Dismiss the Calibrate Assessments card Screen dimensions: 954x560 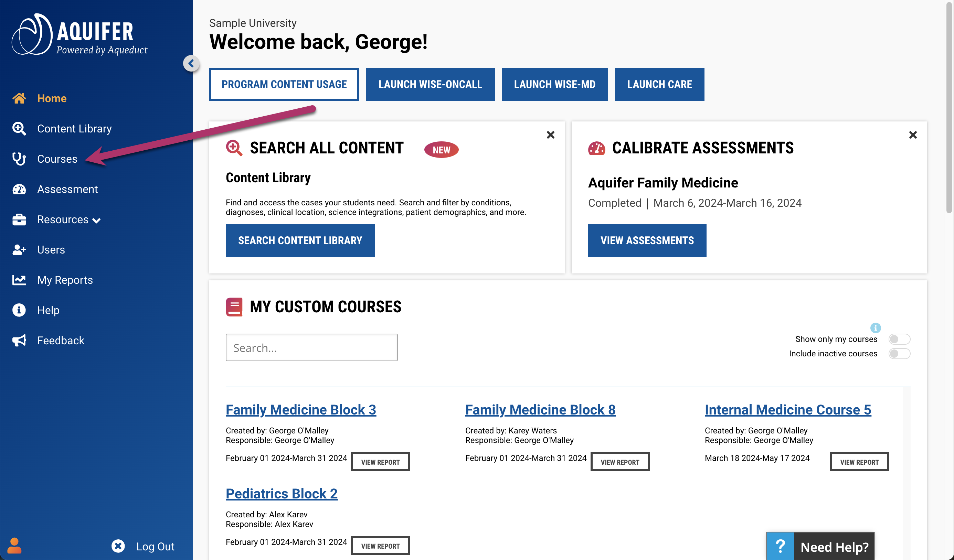pos(913,135)
